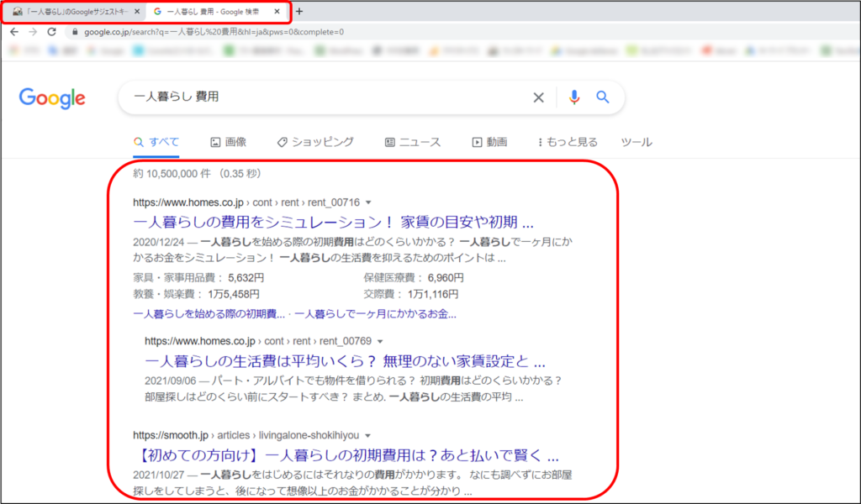Click the padlock icon in the address bar

tap(75, 32)
